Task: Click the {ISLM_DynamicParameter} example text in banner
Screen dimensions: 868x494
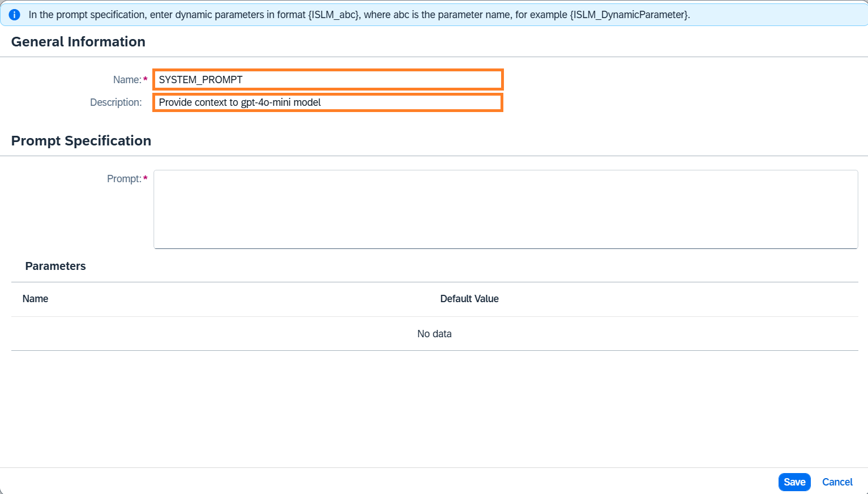Action: pos(629,15)
